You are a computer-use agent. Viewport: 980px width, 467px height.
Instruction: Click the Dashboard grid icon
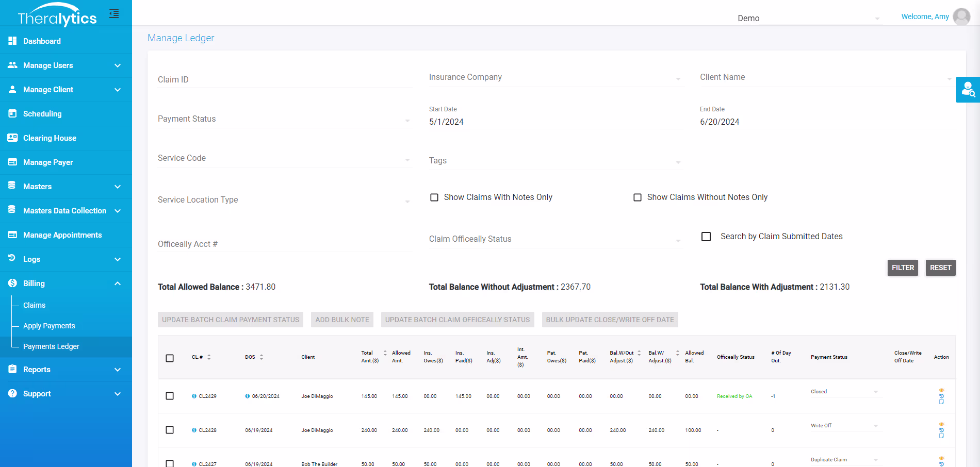point(12,41)
